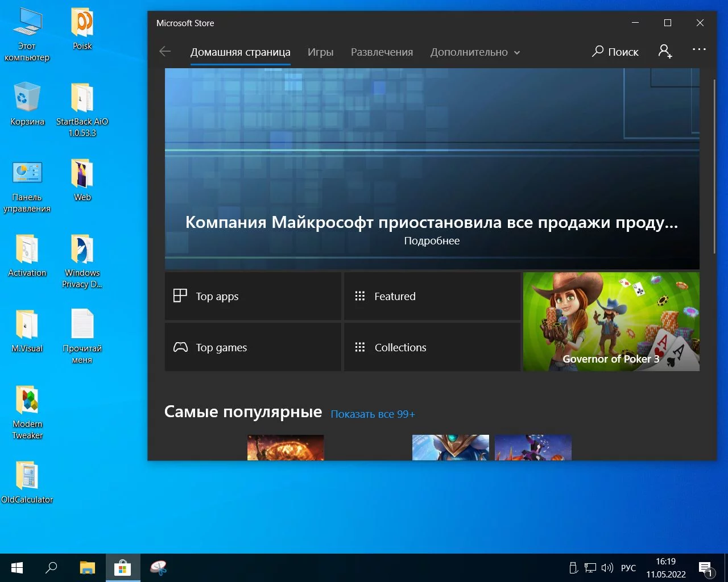The width and height of the screenshot is (728, 582).
Task: Open the Top games tile
Action: point(253,347)
